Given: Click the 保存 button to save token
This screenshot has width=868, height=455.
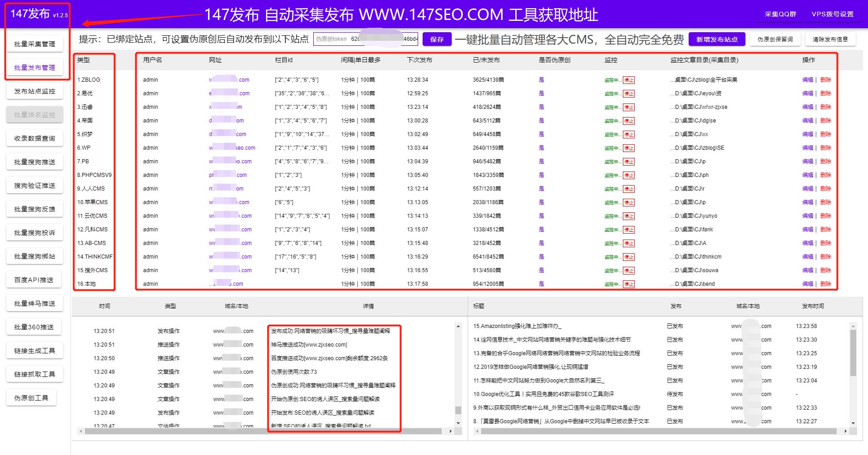Looking at the screenshot, I should (436, 39).
